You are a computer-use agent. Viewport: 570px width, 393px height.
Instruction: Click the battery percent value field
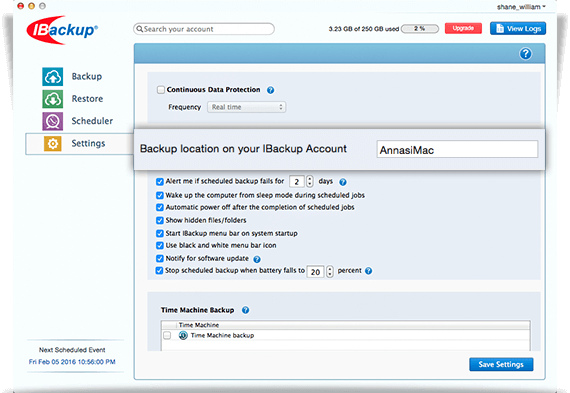click(x=316, y=272)
